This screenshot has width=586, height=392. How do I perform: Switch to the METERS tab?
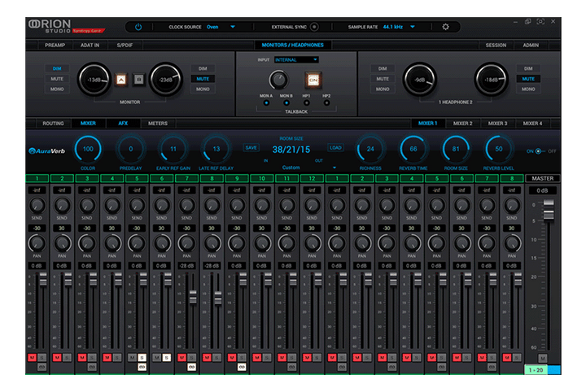tap(158, 123)
